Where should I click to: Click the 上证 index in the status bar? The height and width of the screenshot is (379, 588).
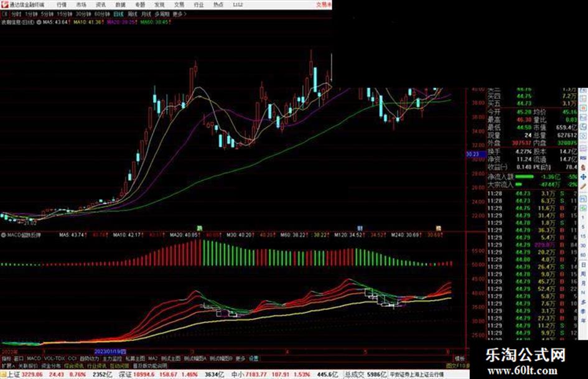click(14, 375)
